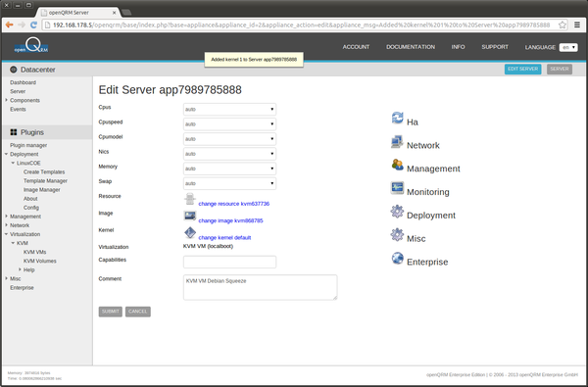
Task: Open the Cpus dropdown
Action: click(x=229, y=109)
